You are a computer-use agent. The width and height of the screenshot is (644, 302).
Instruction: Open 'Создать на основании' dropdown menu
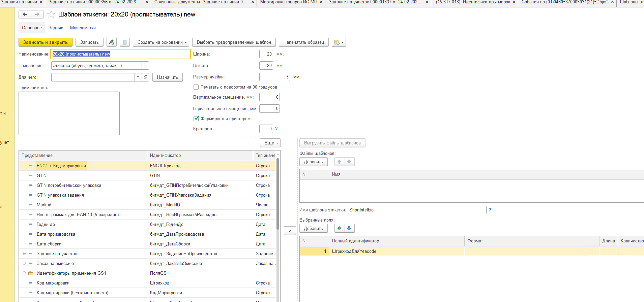pyautogui.click(x=161, y=42)
